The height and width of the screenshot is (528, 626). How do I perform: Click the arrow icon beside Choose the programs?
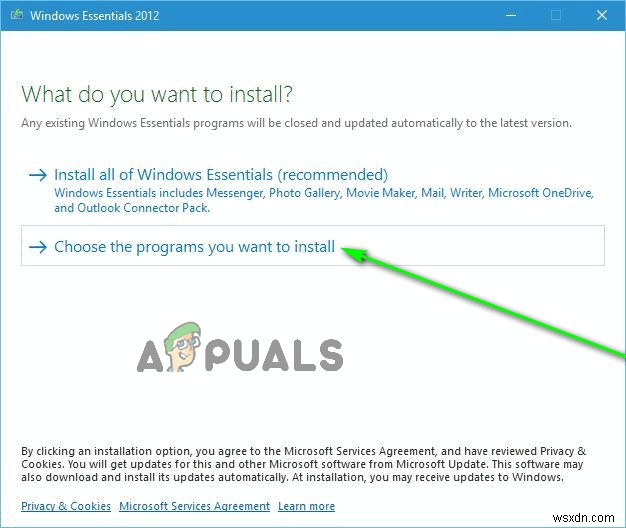point(38,247)
